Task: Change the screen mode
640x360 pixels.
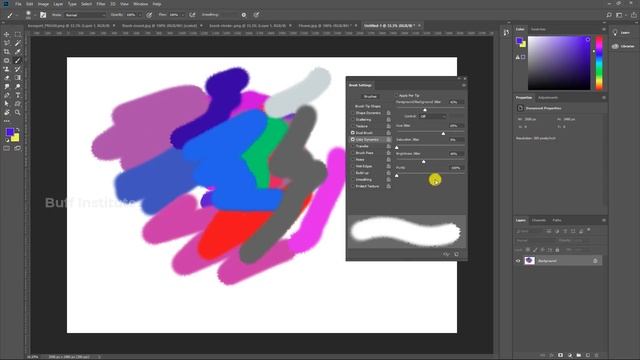Action: point(18,149)
